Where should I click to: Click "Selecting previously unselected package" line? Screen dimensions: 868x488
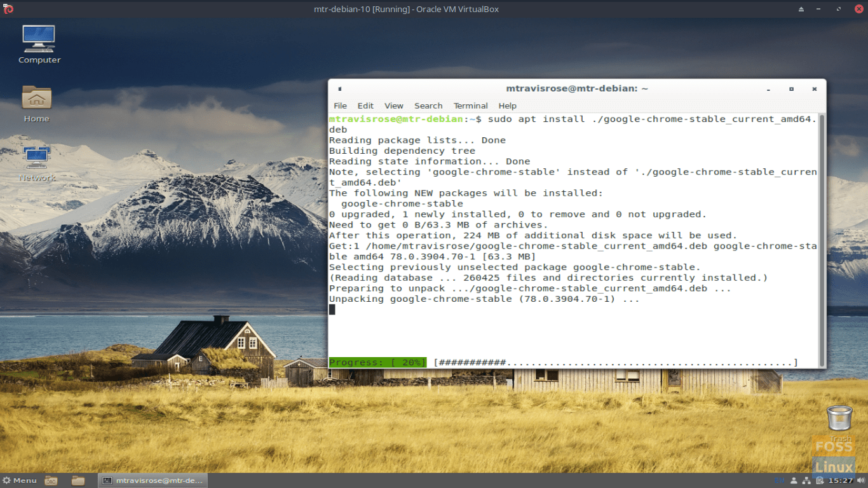click(x=515, y=267)
